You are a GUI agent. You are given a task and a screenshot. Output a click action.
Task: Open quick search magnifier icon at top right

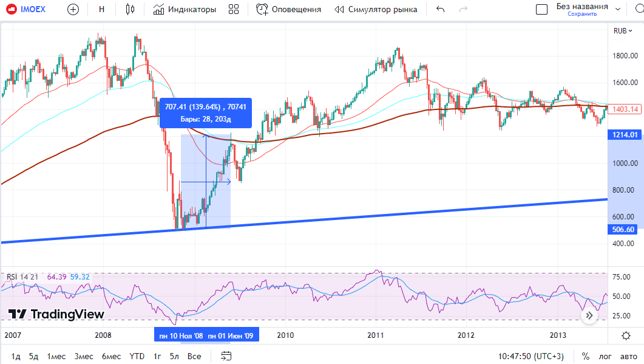639,9
